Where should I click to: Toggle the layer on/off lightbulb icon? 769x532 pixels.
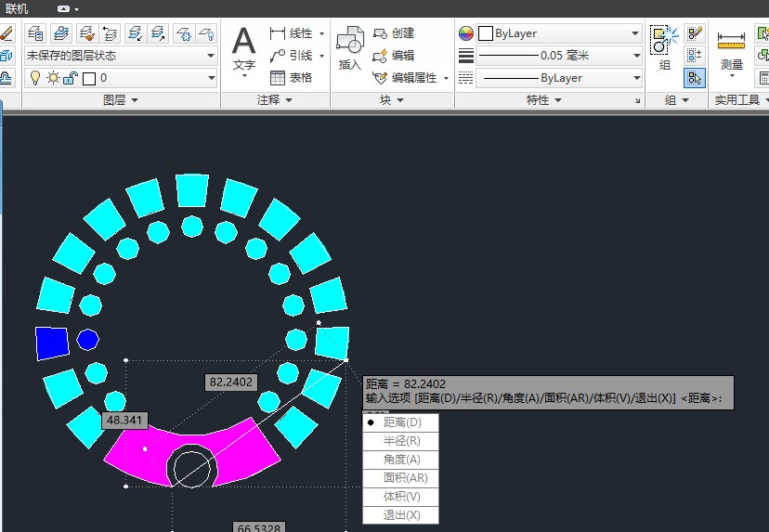point(36,79)
